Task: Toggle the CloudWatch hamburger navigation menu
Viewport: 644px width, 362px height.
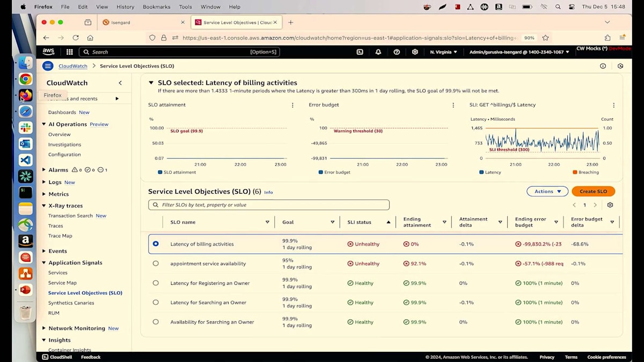Action: pyautogui.click(x=48, y=66)
